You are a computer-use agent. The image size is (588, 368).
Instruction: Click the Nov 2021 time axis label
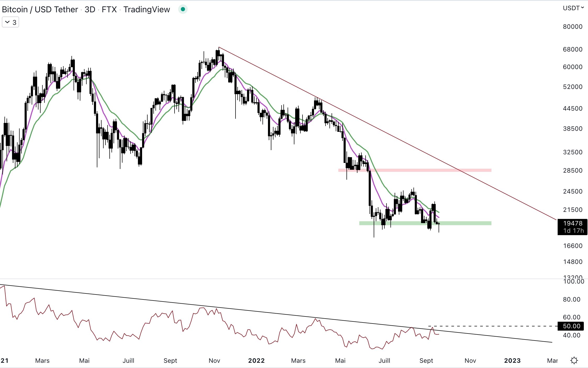pos(214,361)
